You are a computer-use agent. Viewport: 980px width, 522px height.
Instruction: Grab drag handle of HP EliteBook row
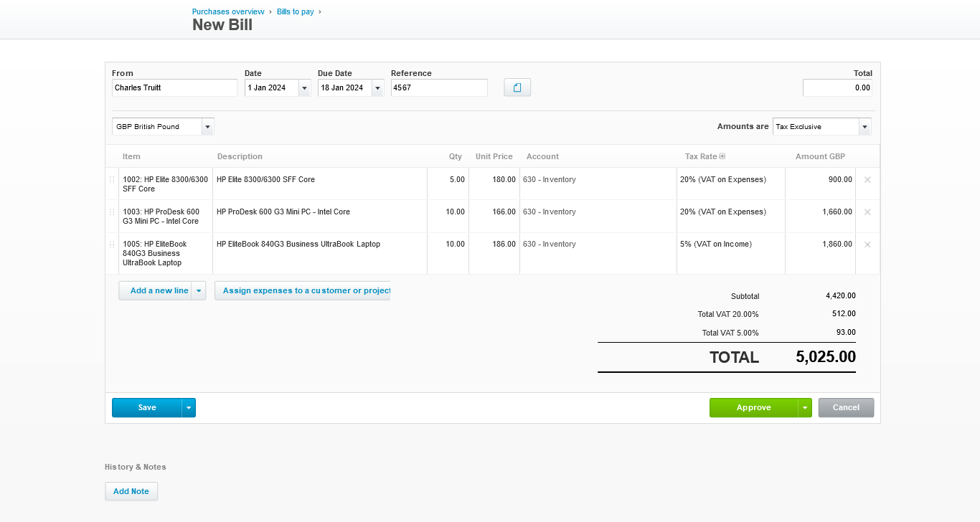tap(112, 245)
